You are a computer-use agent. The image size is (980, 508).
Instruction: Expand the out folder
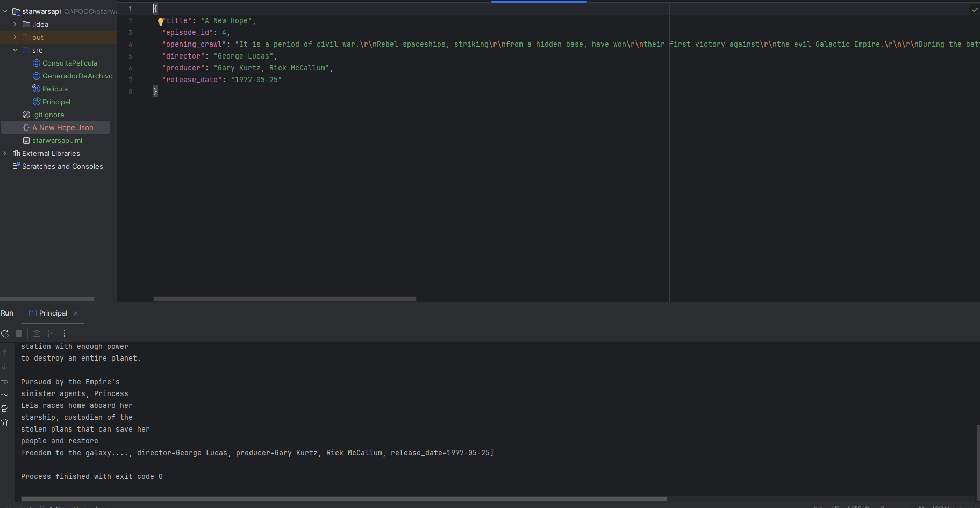15,37
